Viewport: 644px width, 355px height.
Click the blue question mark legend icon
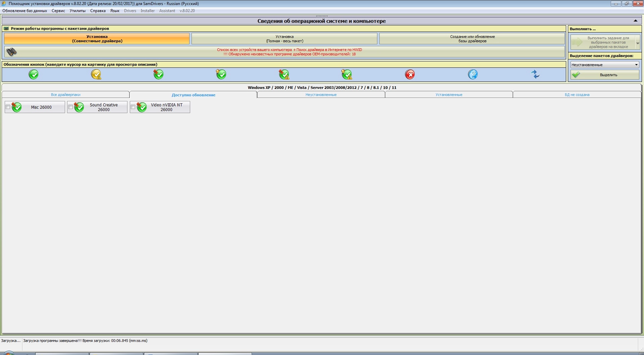(473, 74)
